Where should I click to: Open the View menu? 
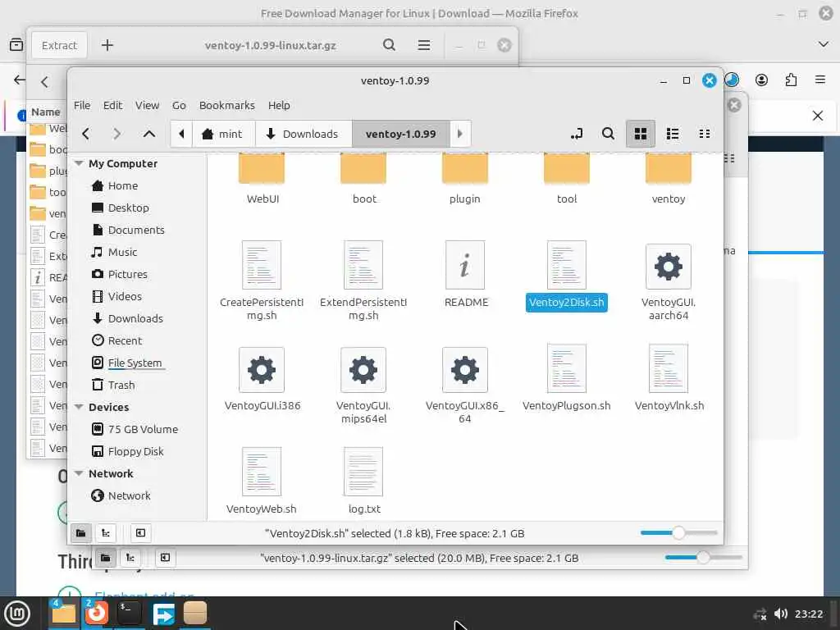pos(147,106)
